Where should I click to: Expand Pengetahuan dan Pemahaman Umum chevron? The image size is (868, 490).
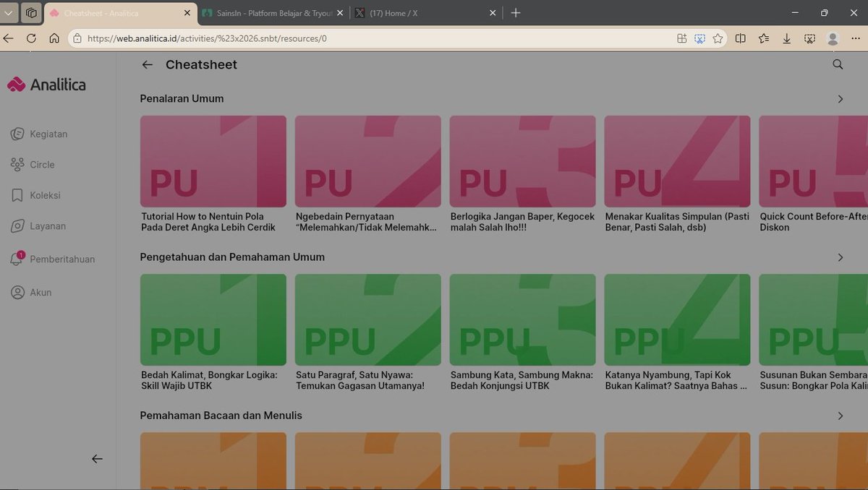point(840,257)
